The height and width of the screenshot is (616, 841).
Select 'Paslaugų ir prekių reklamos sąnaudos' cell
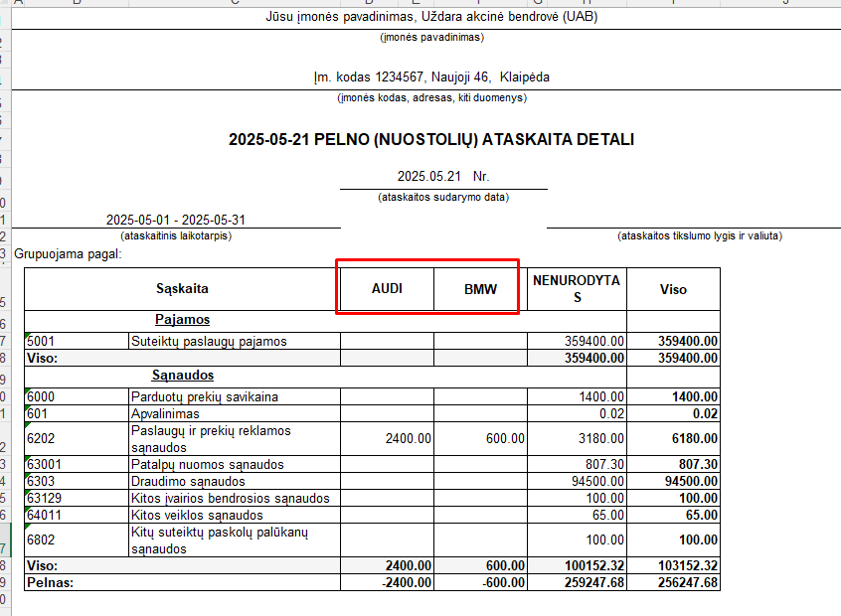point(235,438)
